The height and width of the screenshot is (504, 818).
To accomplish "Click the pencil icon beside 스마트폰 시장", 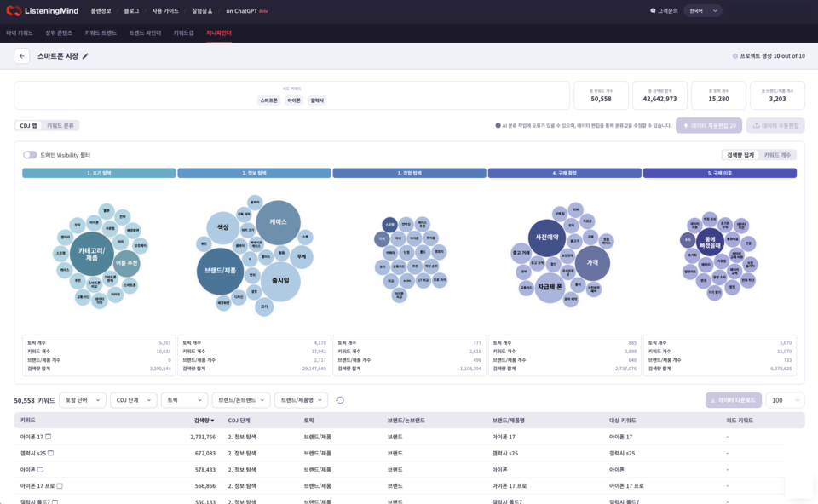I will coord(85,56).
